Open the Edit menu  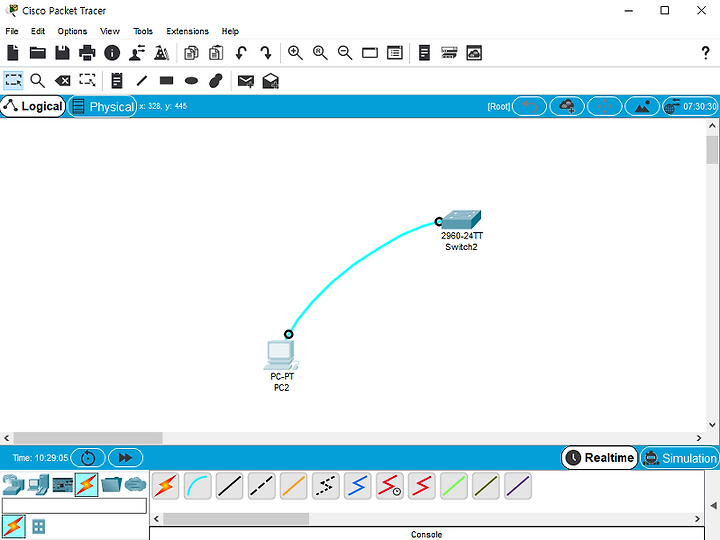[38, 31]
